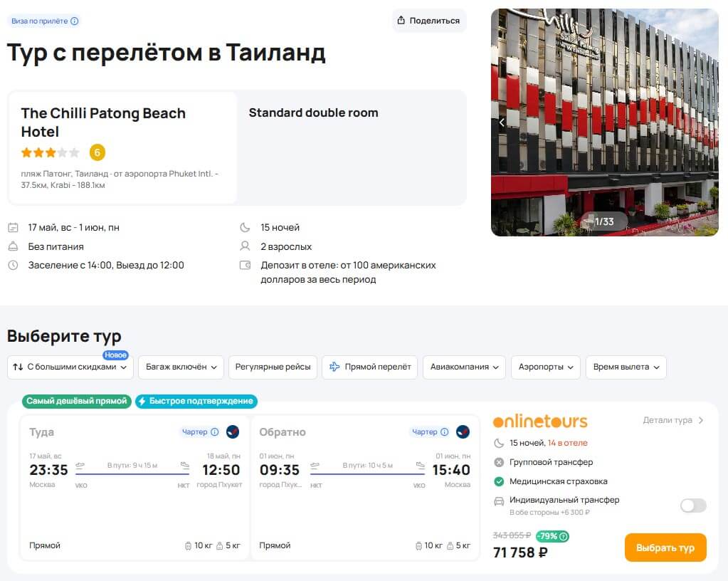Click Чартер info icon in Туда flight
Image resolution: width=728 pixels, height=581 pixels.
coord(214,432)
